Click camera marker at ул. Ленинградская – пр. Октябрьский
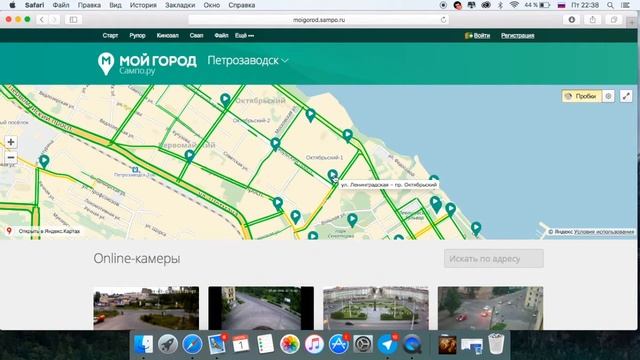The width and height of the screenshot is (640, 360). 333,176
